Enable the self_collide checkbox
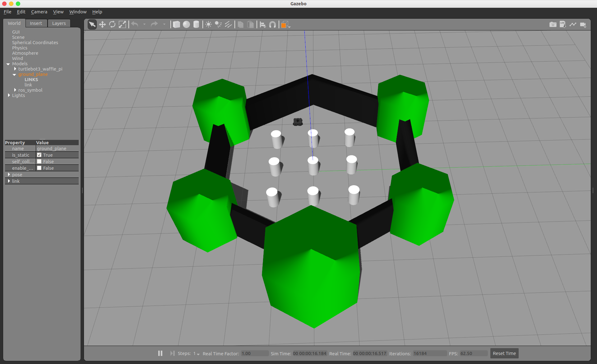 pyautogui.click(x=39, y=161)
